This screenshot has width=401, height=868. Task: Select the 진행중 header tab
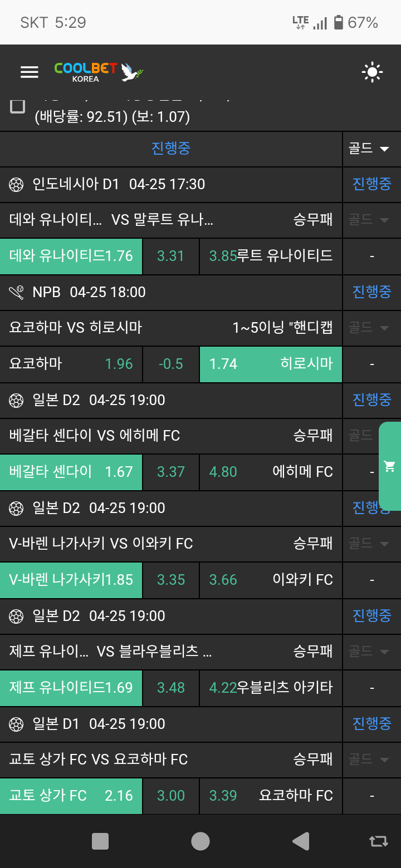click(171, 149)
